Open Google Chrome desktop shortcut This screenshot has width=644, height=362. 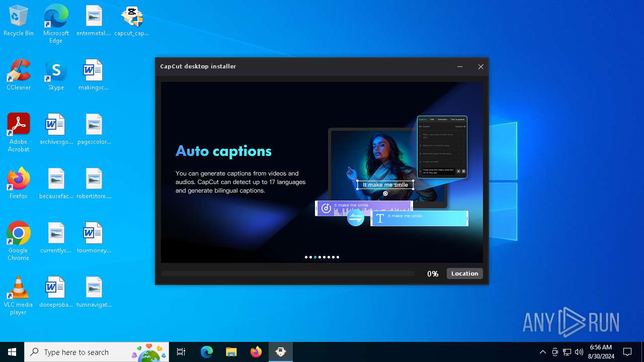pos(19,241)
